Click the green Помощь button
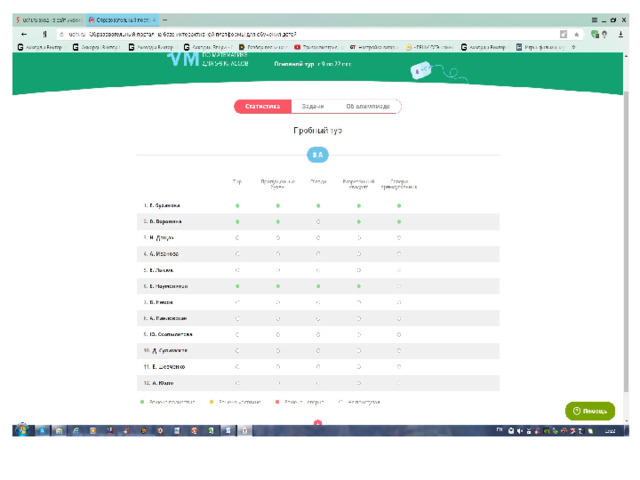This screenshot has height=480, width=640. [590, 411]
